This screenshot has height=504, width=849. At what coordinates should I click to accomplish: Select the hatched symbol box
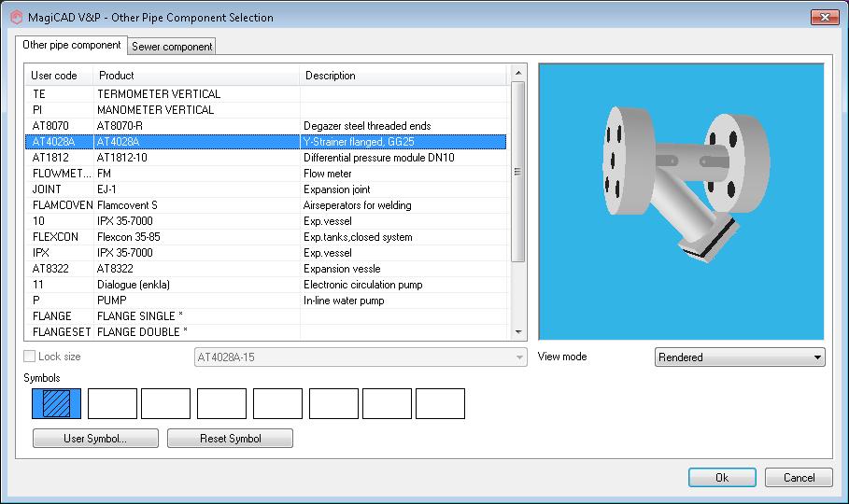coord(56,403)
